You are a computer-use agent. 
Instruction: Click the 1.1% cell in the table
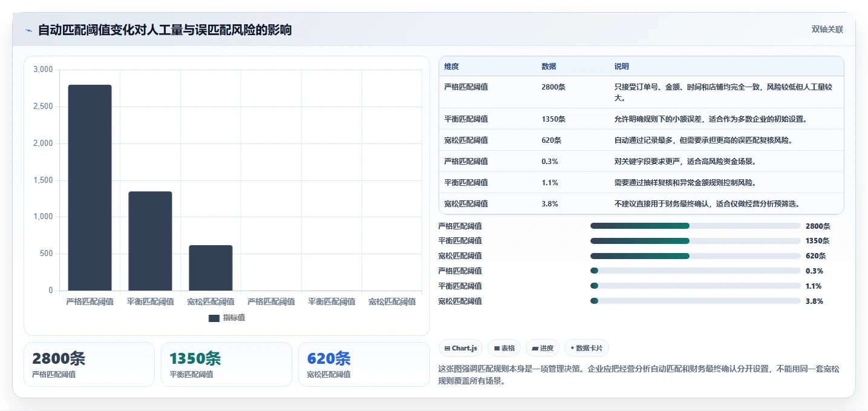(549, 183)
